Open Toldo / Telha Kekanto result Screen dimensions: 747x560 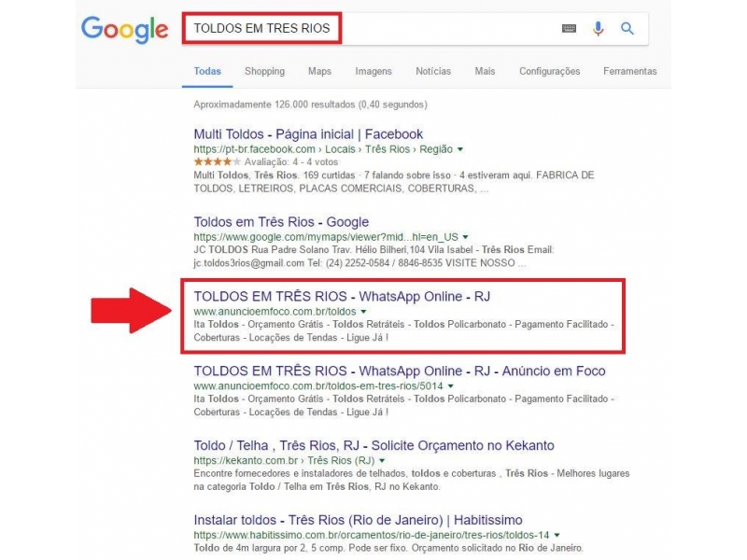(374, 445)
